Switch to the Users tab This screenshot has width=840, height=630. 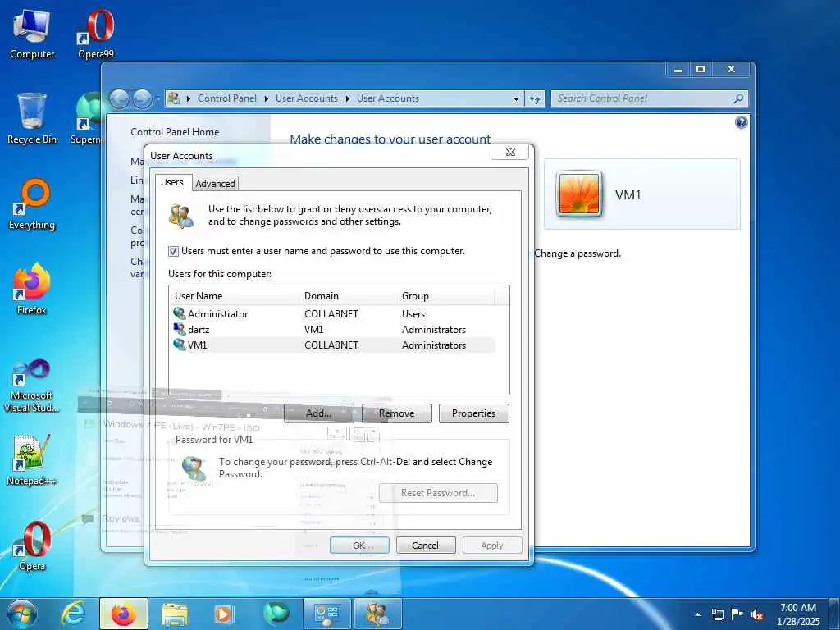(x=172, y=182)
